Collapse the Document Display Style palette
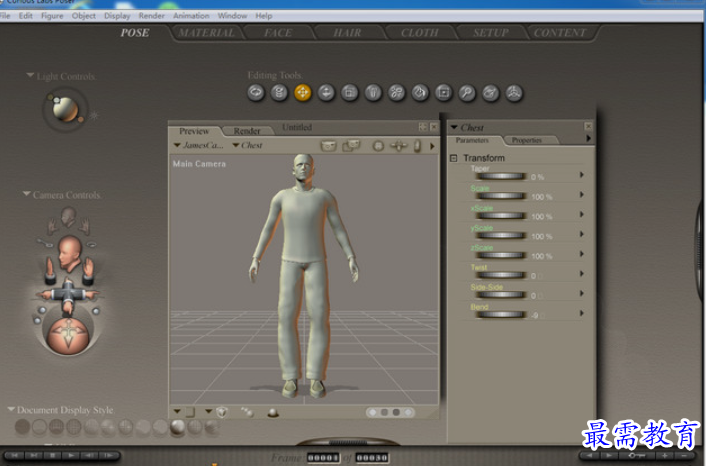 [11, 409]
